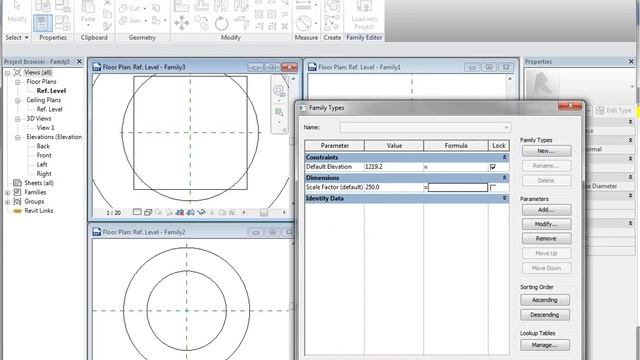
Task: Select the Right elevation in browser
Action: [x=44, y=173]
